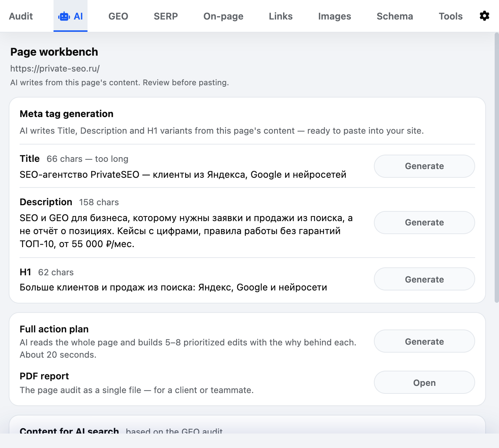Click the page URL https://private-seo.ru/
The image size is (499, 448).
click(x=55, y=69)
